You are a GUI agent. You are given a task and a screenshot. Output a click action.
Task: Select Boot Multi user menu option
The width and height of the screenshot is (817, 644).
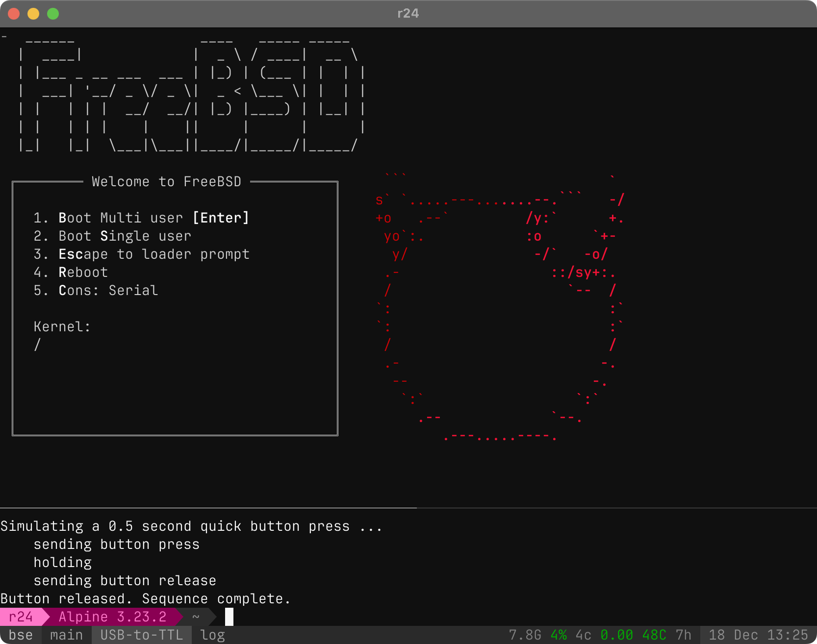click(141, 218)
